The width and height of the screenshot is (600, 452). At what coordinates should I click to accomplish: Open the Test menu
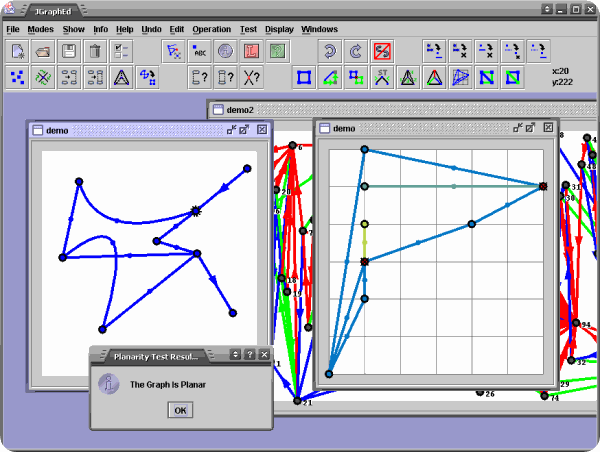click(248, 29)
